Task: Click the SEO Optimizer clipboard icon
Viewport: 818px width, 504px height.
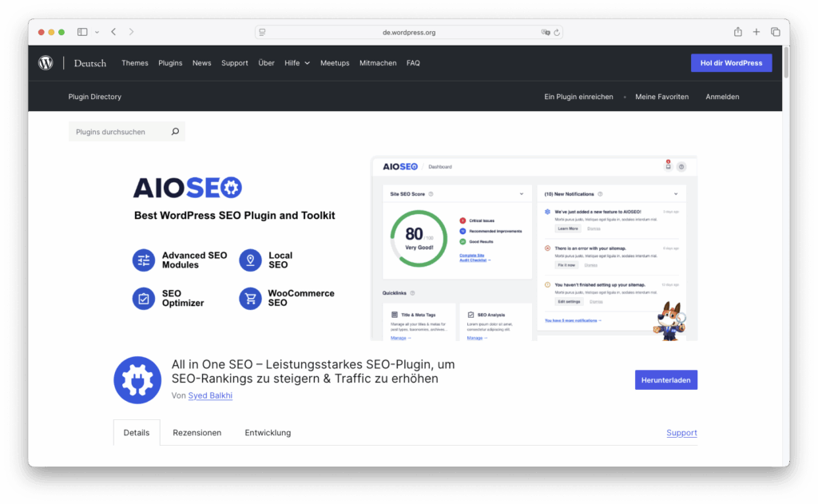Action: [144, 298]
